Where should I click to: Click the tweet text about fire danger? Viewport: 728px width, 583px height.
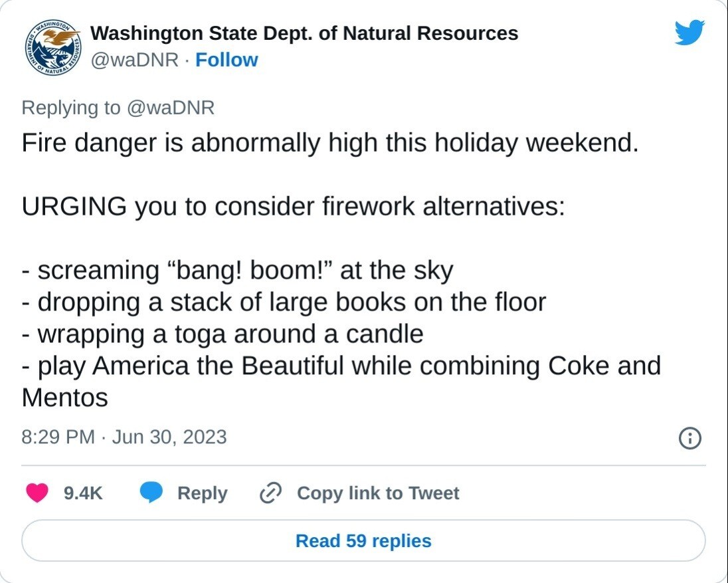click(x=330, y=143)
